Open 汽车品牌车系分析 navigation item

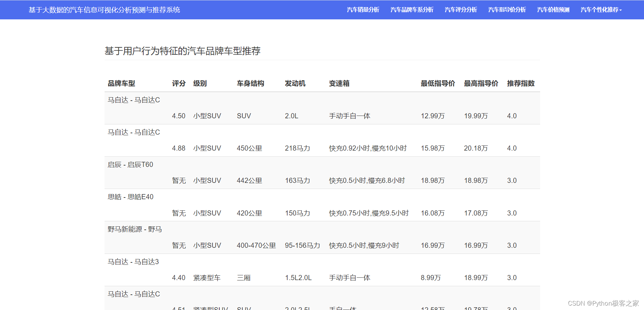412,10
